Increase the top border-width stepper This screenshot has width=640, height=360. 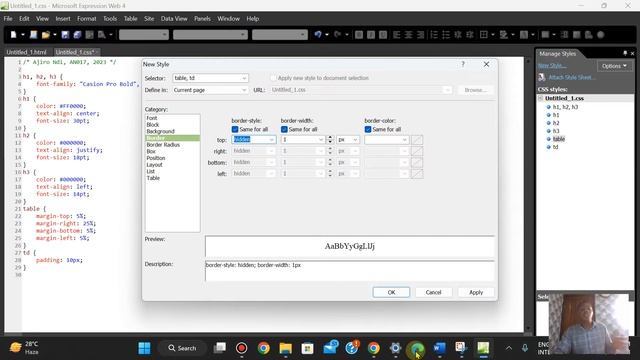(330, 138)
